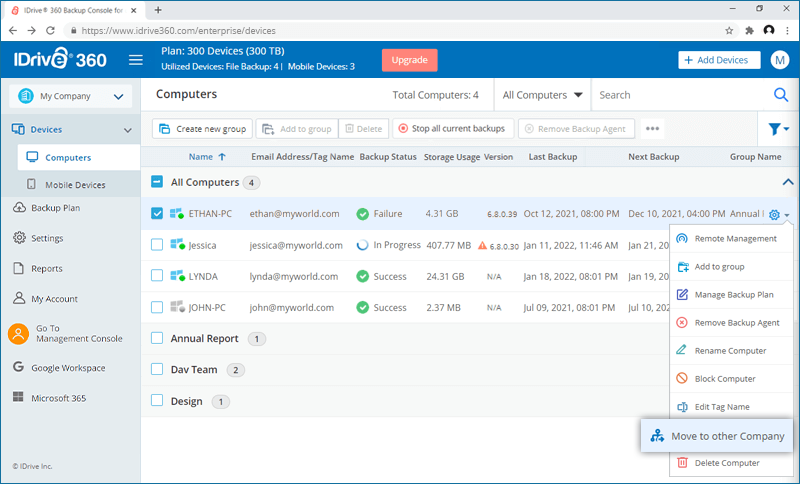The height and width of the screenshot is (484, 800).
Task: Select Manage Backup Plan
Action: coord(731,294)
